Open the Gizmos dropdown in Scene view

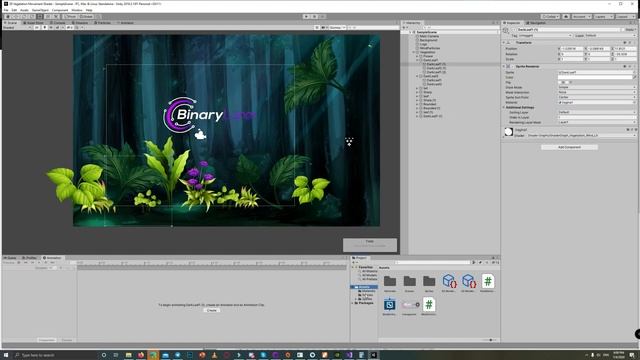pos(338,27)
